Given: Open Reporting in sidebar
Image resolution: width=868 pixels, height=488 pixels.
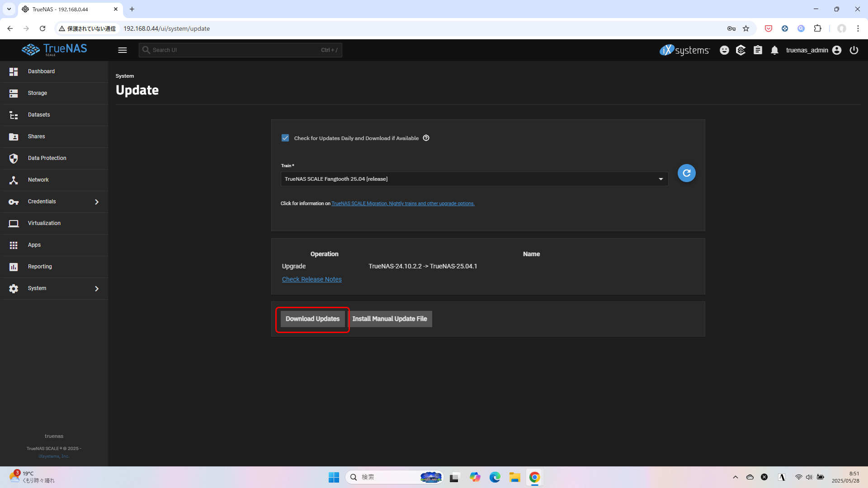Looking at the screenshot, I should point(54,267).
